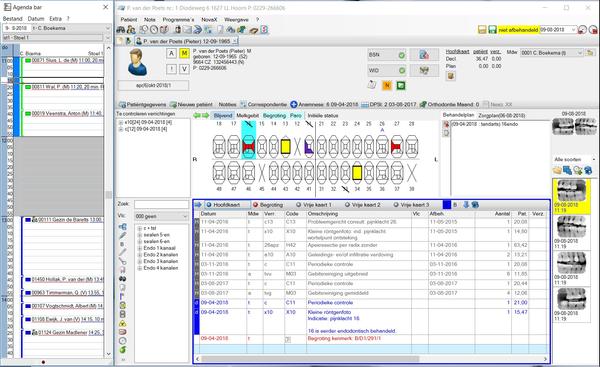Expand the Endo 1 kanaal tree item
Screen dimensions: 600x367
click(140, 248)
